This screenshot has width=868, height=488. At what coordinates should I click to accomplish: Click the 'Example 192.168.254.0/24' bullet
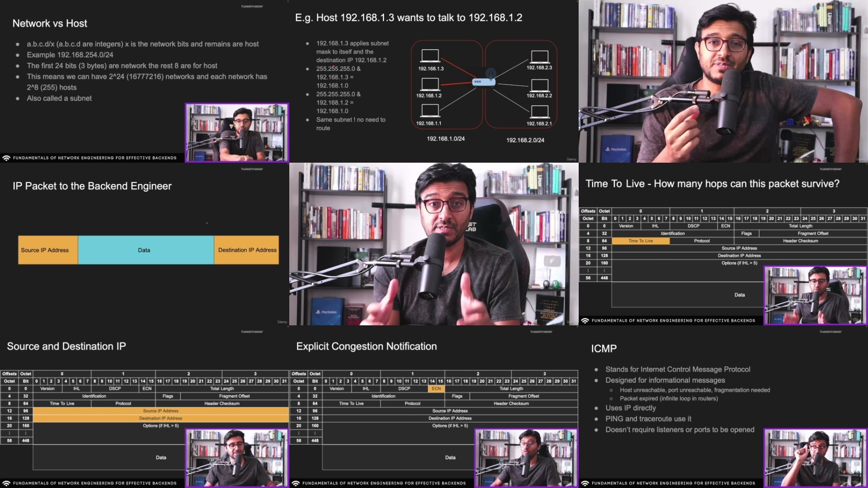70,55
